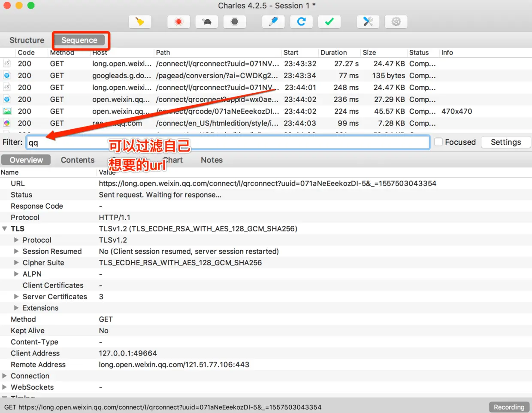Click the Remote Address value
The image size is (532, 413).
pyautogui.click(x=174, y=364)
